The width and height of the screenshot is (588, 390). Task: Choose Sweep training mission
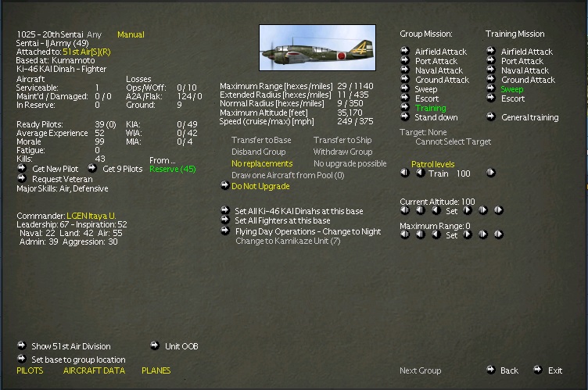tap(506, 89)
